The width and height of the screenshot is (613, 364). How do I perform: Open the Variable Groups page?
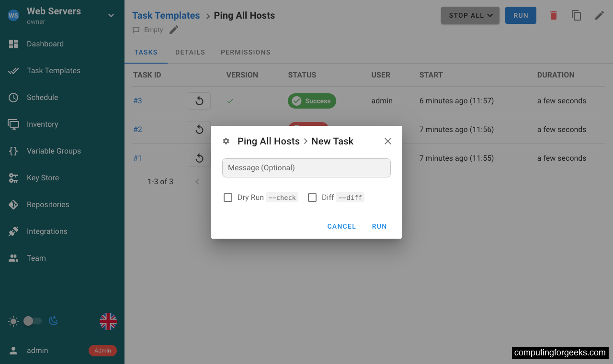coord(54,151)
